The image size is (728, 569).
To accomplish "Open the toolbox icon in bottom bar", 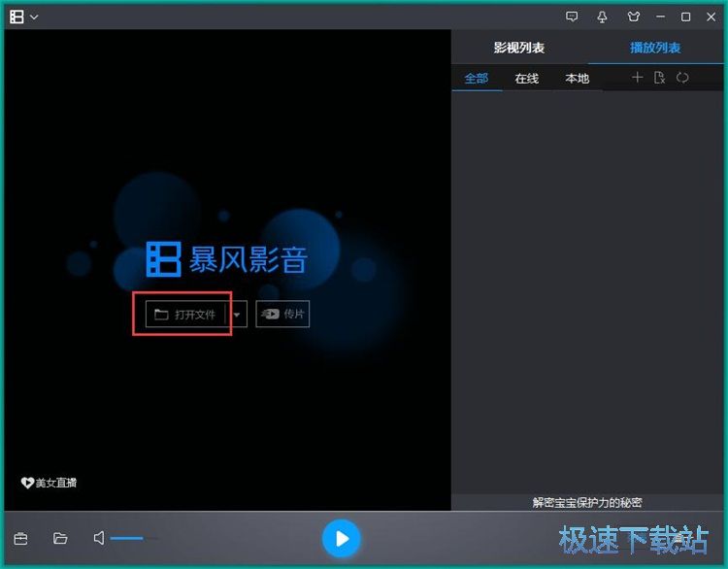I will (x=21, y=538).
